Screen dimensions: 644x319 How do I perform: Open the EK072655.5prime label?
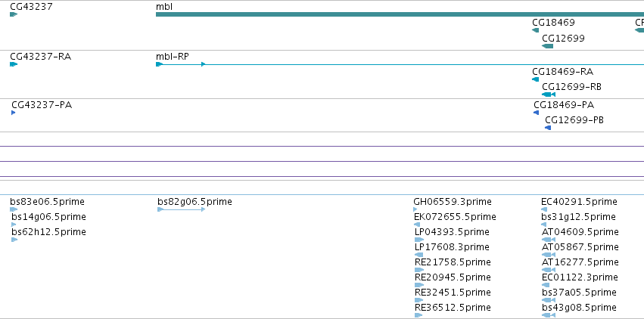[x=455, y=216]
